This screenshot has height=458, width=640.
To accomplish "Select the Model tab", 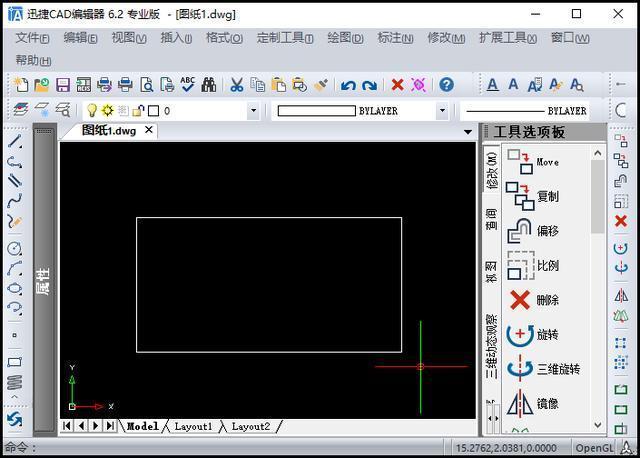I will [x=142, y=427].
